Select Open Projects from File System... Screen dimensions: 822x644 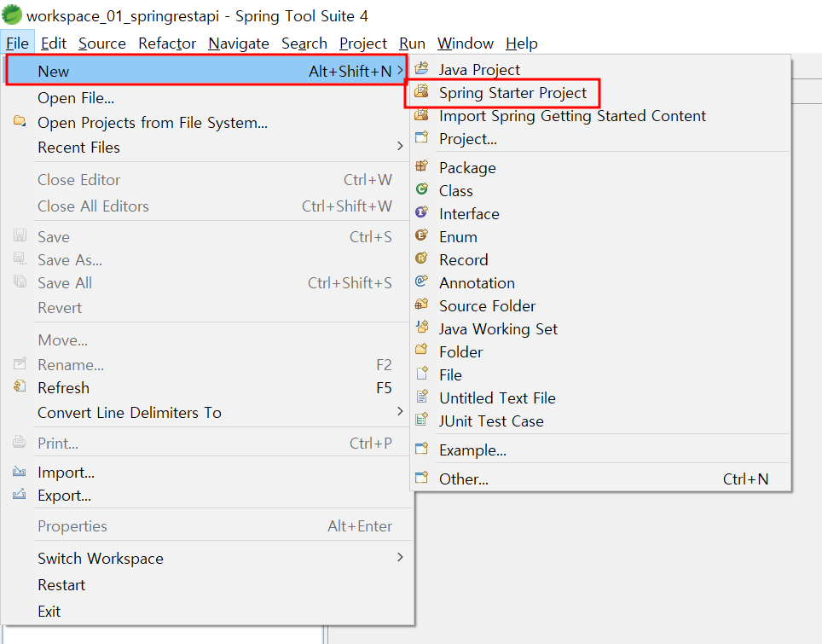(207, 123)
